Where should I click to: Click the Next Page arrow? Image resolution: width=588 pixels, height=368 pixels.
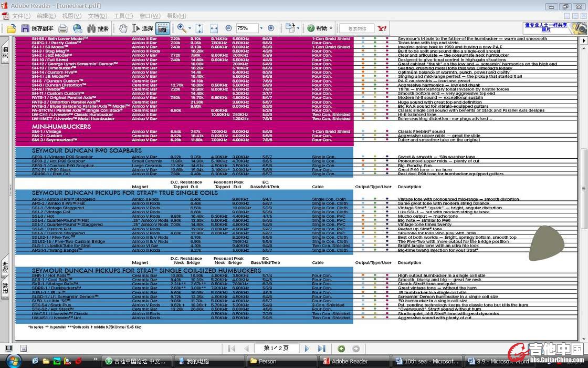307,349
